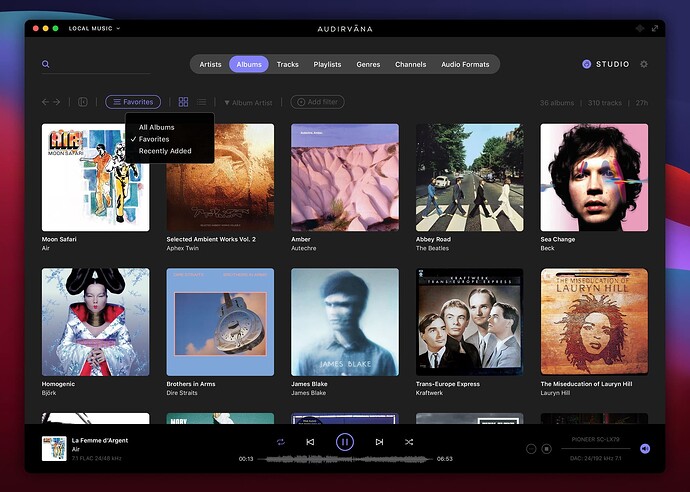This screenshot has width=690, height=492.
Task: Switch to the Genres tab
Action: pyautogui.click(x=368, y=64)
